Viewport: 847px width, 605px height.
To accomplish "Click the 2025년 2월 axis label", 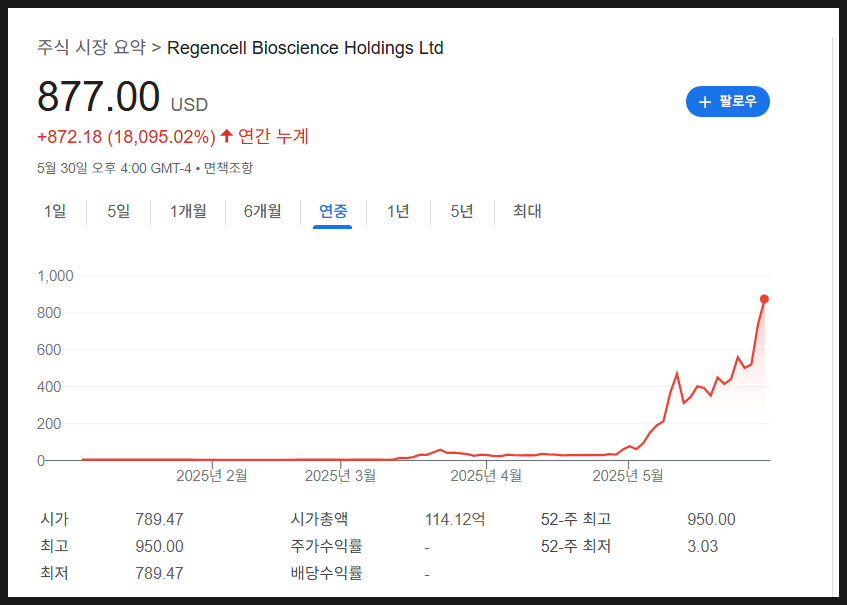I will click(x=212, y=476).
